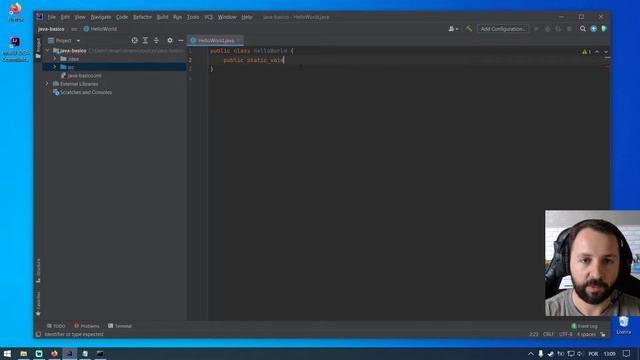Screen dimensions: 640x360
Task: Click the Collapse All icon in Project panel
Action: [x=156, y=40]
